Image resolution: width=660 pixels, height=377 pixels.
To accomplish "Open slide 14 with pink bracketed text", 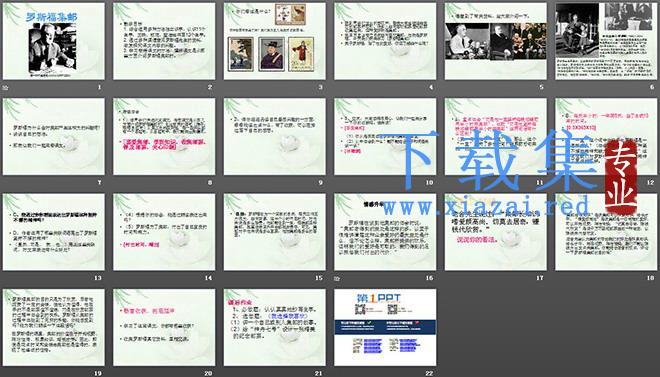I will tap(164, 232).
